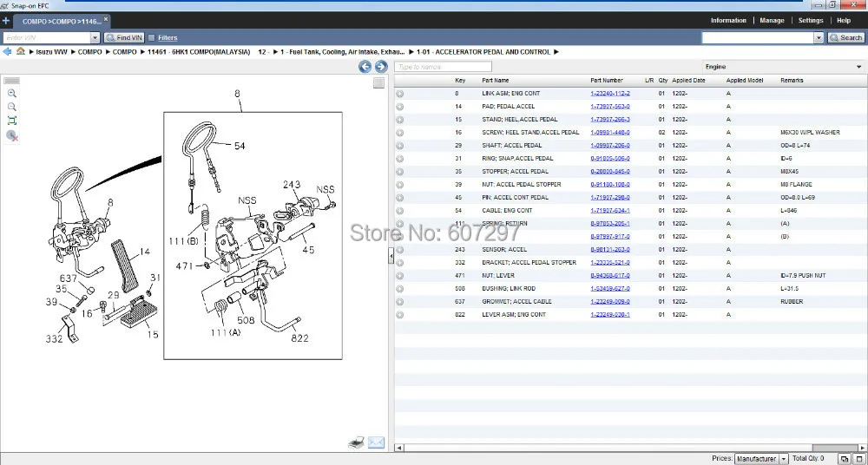Fit the diagram to window
This screenshot has width=868, height=465.
click(x=12, y=121)
